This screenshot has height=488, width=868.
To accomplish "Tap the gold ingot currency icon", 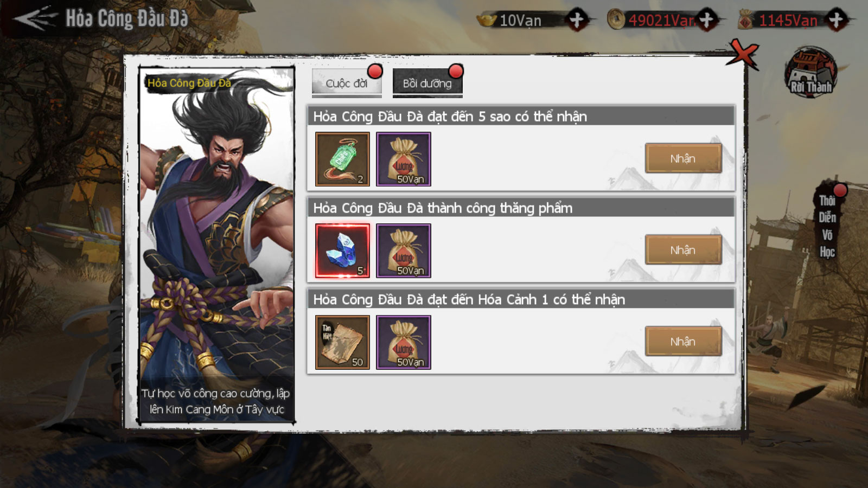I will pos(487,20).
